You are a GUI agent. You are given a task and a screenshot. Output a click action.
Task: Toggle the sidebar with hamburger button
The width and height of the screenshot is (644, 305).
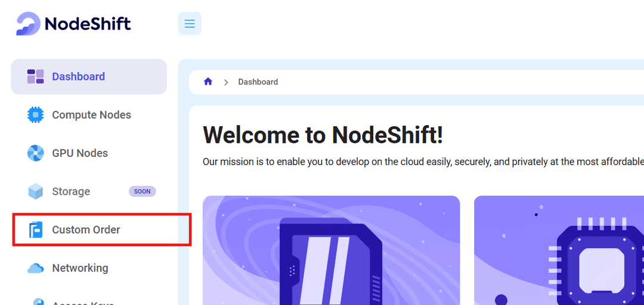click(190, 24)
